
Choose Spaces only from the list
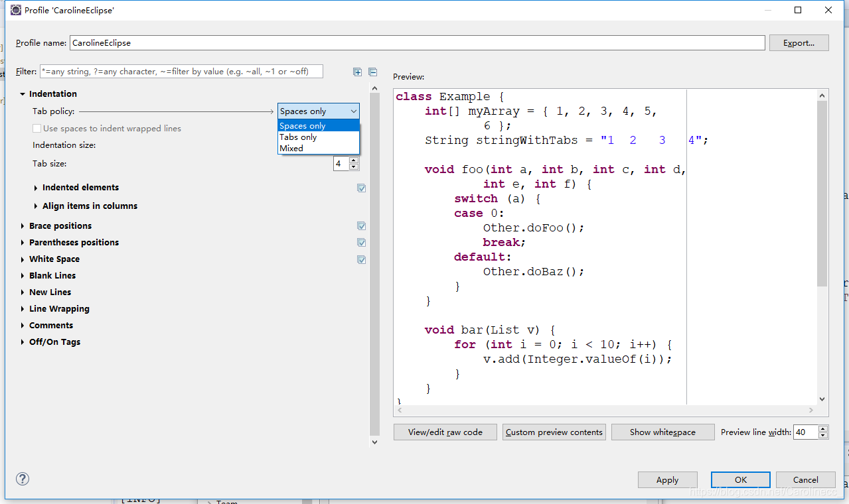point(319,126)
